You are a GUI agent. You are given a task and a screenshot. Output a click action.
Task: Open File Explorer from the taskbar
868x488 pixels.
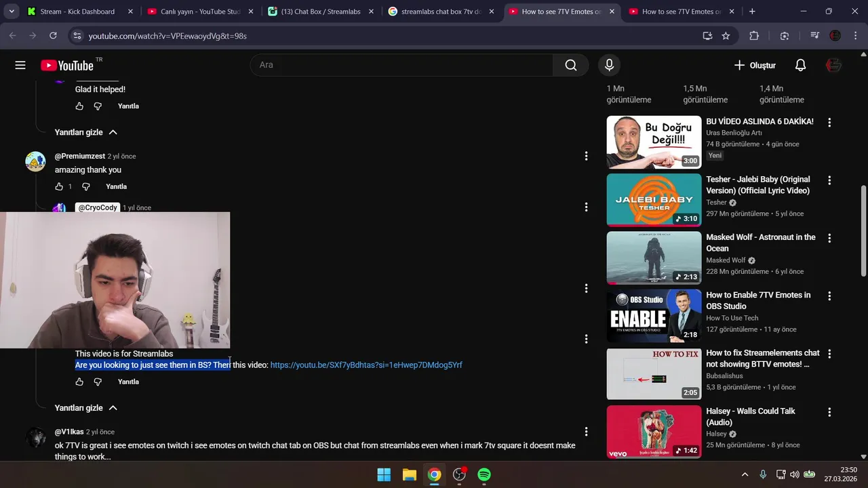point(409,474)
